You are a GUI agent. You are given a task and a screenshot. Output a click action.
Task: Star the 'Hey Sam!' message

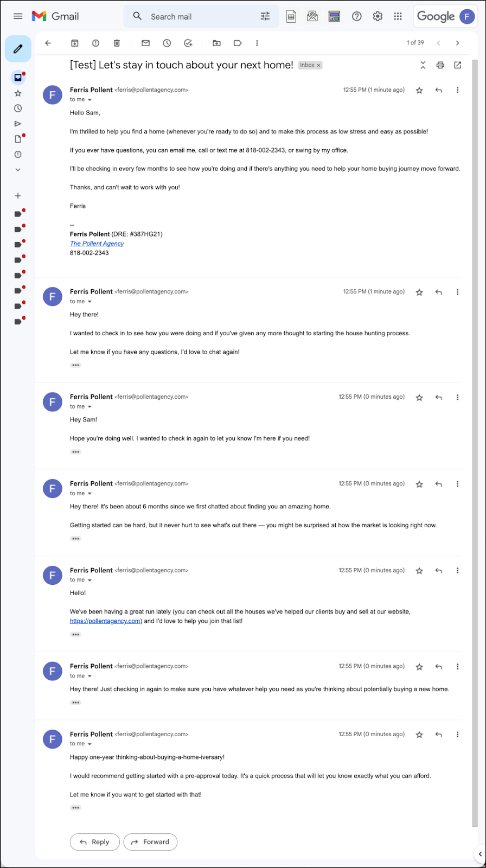419,398
